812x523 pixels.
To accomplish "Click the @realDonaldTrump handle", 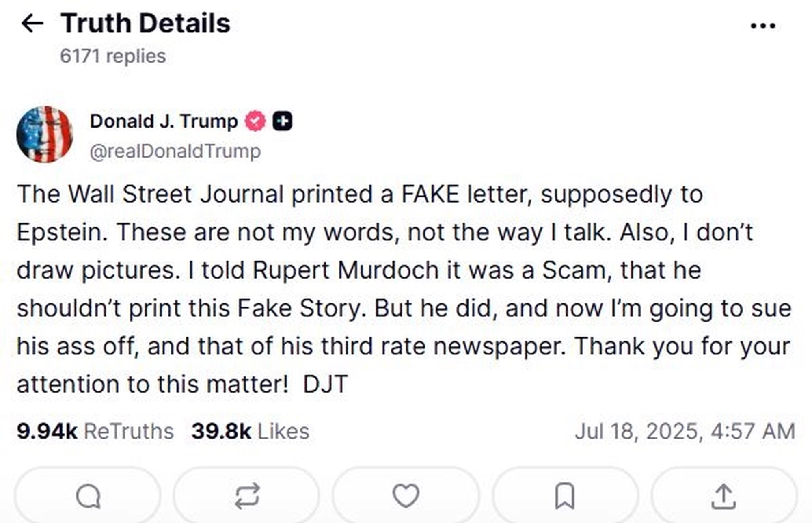I will [x=175, y=151].
